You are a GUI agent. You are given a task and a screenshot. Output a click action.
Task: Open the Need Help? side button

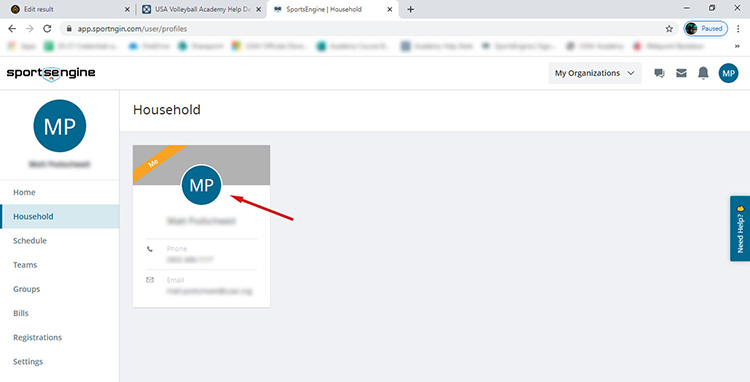click(740, 229)
